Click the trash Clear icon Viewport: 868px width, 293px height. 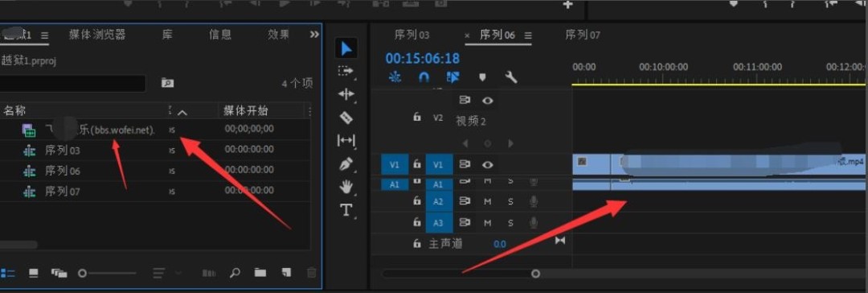click(312, 272)
